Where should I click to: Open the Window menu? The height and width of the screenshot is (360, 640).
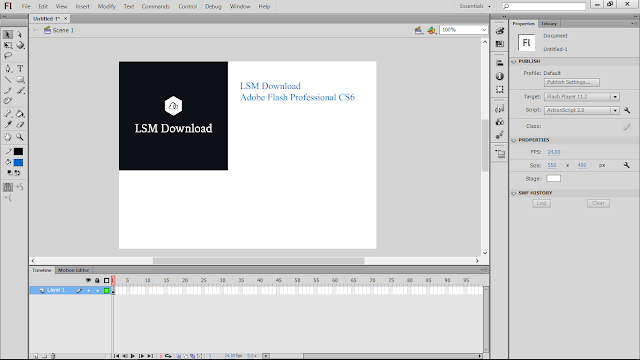click(240, 7)
